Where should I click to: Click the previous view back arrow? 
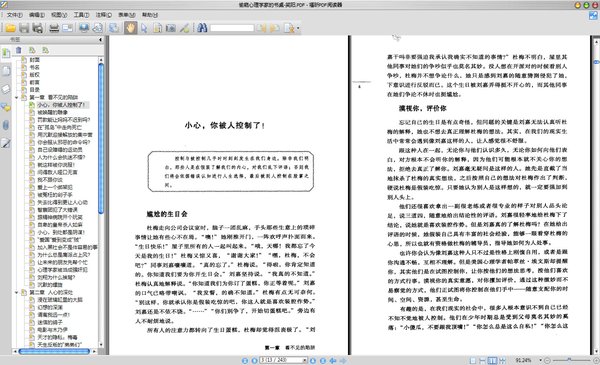click(333, 360)
